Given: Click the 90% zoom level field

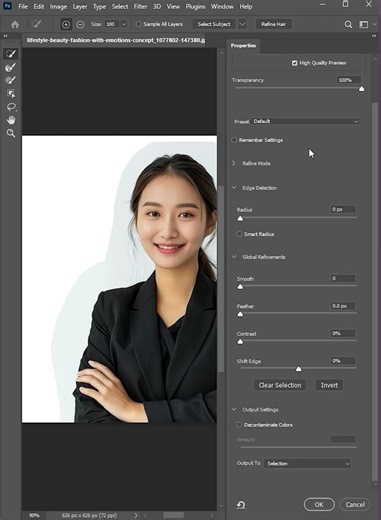Looking at the screenshot, I should point(34,515).
